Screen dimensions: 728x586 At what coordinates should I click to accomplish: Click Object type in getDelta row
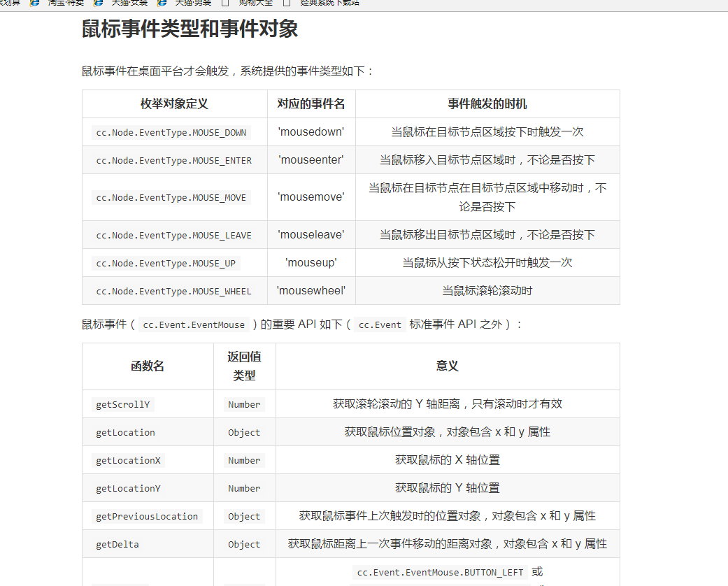tap(244, 544)
